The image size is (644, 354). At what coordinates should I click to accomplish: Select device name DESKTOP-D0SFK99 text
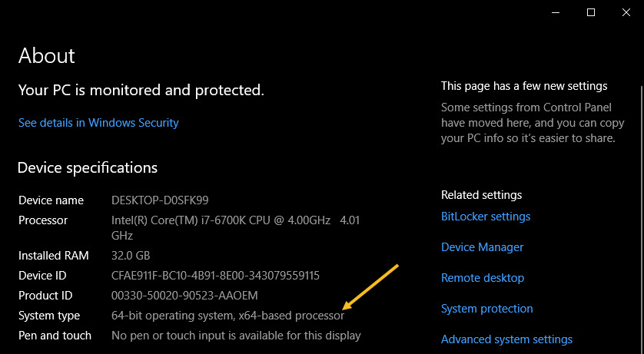point(159,200)
